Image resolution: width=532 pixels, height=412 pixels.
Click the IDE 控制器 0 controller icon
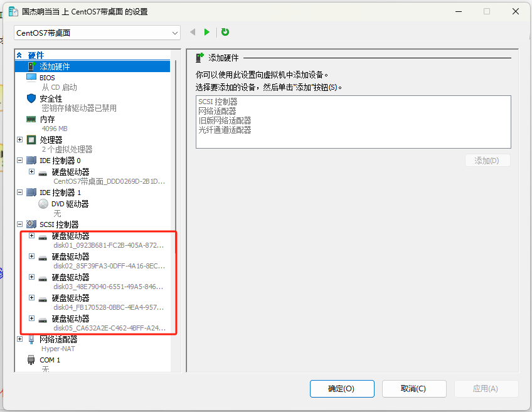[x=31, y=160]
